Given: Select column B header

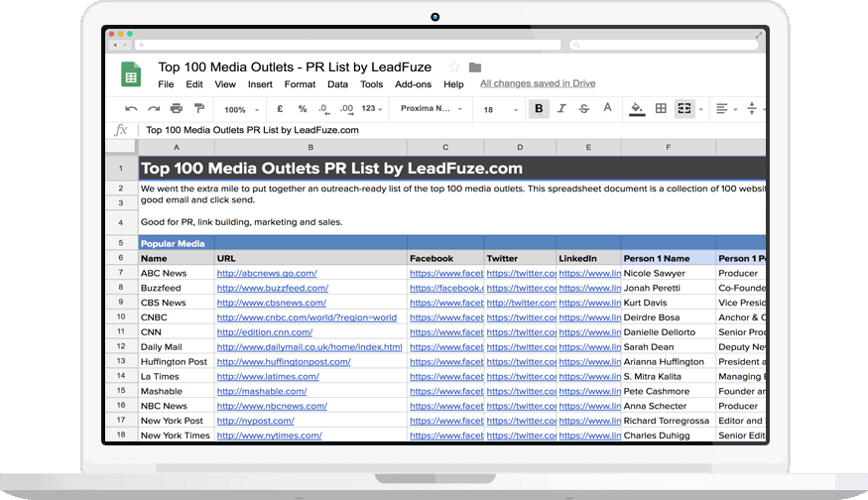Looking at the screenshot, I should 310,147.
